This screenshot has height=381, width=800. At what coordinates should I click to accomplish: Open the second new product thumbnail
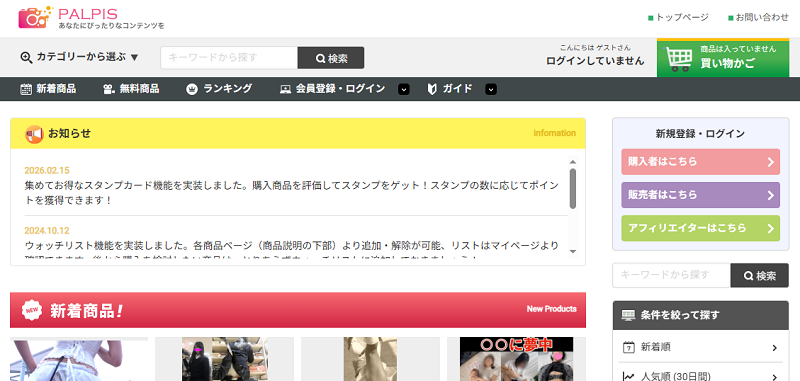point(224,359)
